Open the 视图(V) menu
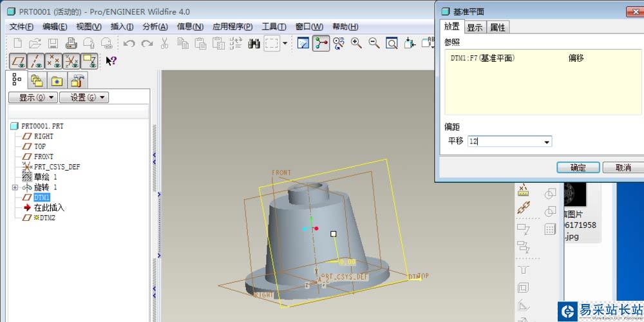 point(89,26)
